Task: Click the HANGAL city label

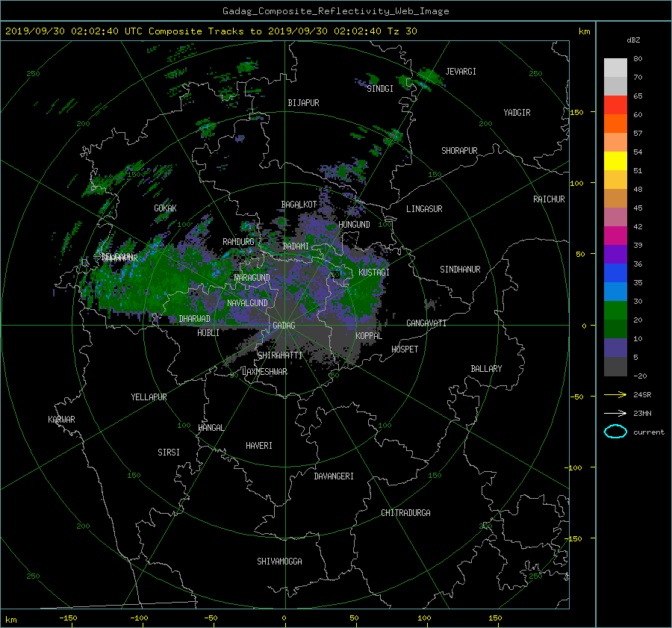Action: (211, 428)
